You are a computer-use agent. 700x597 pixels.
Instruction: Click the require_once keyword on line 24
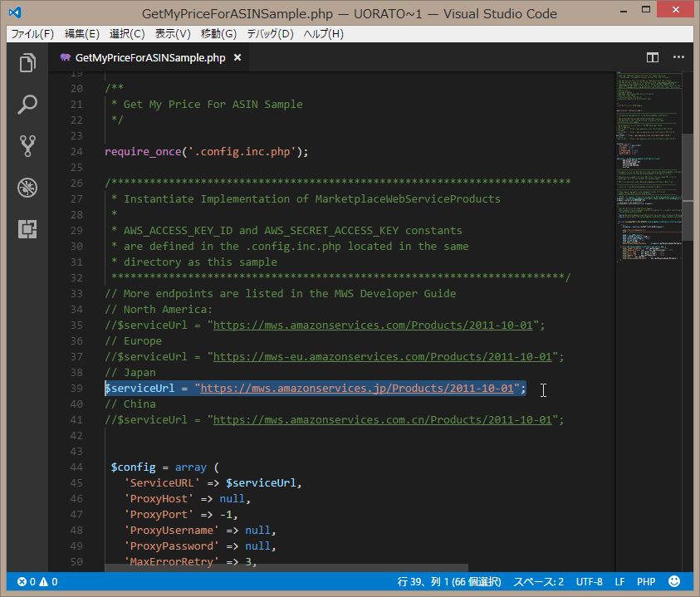tap(143, 152)
